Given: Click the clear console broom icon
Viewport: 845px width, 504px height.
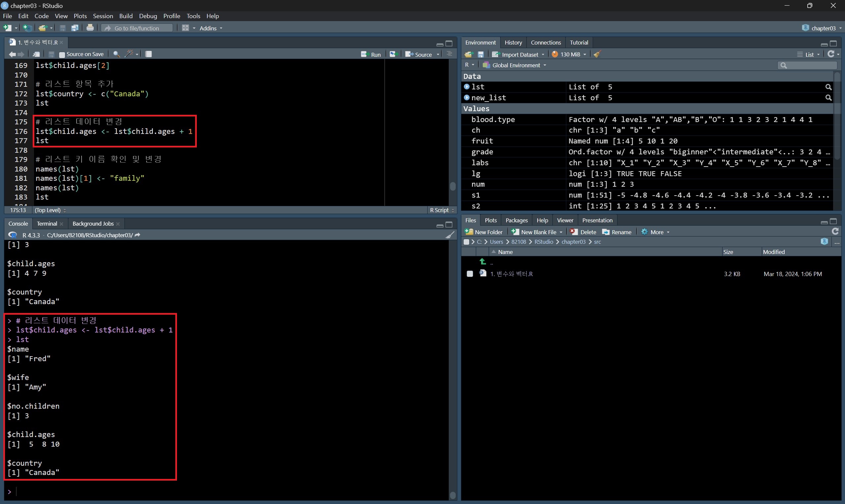Looking at the screenshot, I should point(450,235).
